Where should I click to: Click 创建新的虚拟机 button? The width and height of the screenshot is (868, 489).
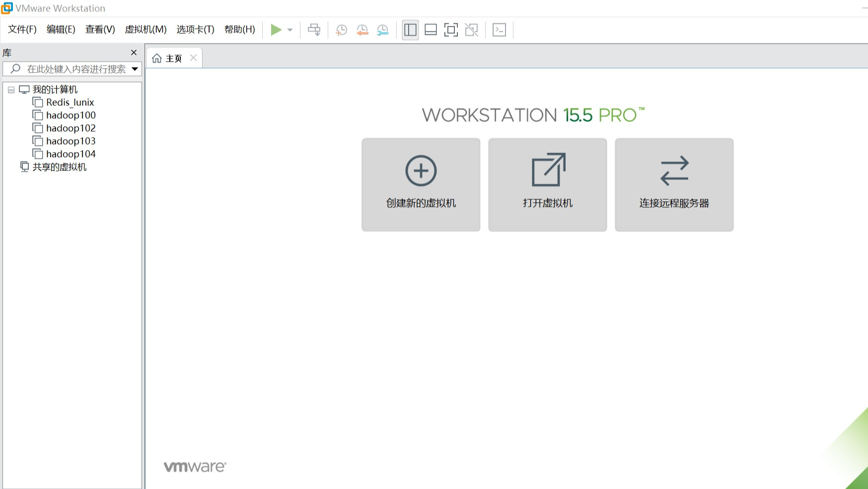pyautogui.click(x=421, y=184)
